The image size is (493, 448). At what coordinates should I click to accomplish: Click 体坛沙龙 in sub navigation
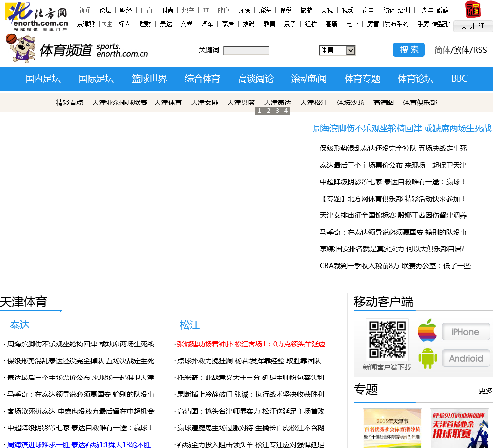pyautogui.click(x=350, y=103)
